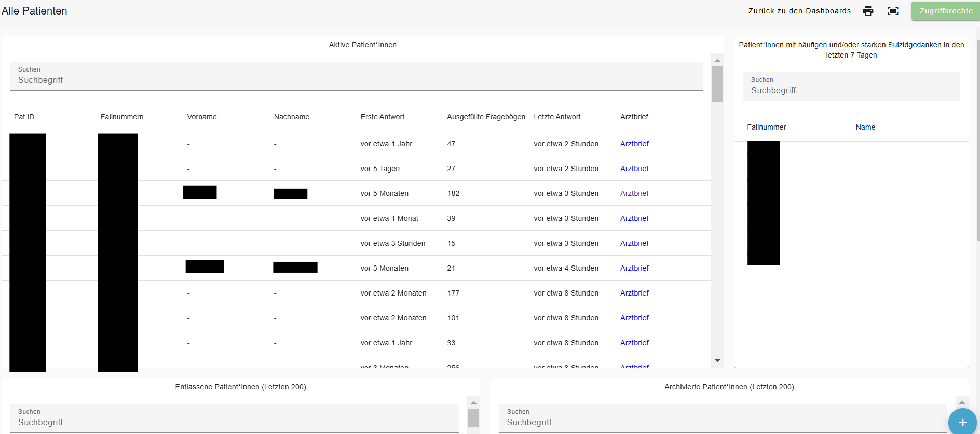This screenshot has height=434, width=980.
Task: Sort by Vorname column header
Action: 202,117
